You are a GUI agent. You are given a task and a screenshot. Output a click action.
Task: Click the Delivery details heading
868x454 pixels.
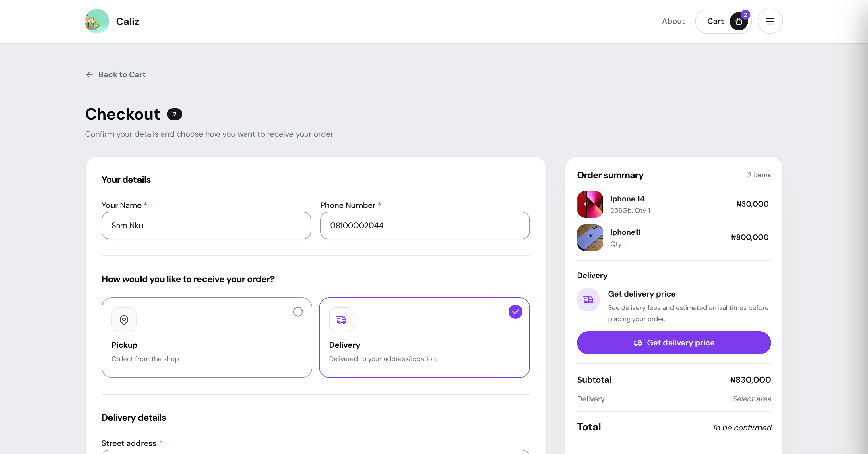point(134,418)
